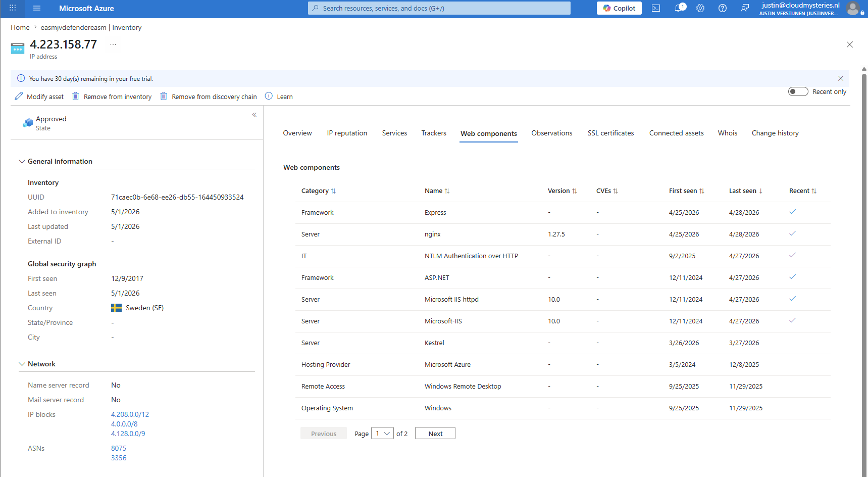Open portal settings gear
868x477 pixels.
pyautogui.click(x=700, y=8)
